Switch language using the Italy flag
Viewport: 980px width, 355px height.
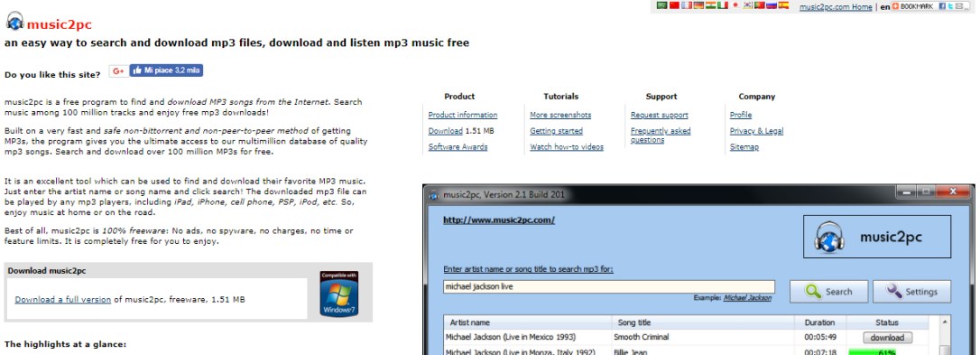click(x=723, y=5)
